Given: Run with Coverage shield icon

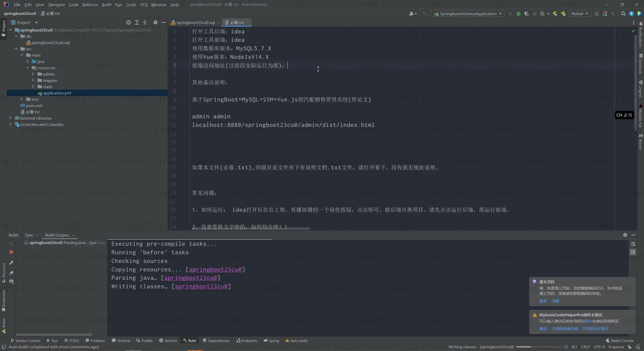Looking at the screenshot, I should click(527, 14).
